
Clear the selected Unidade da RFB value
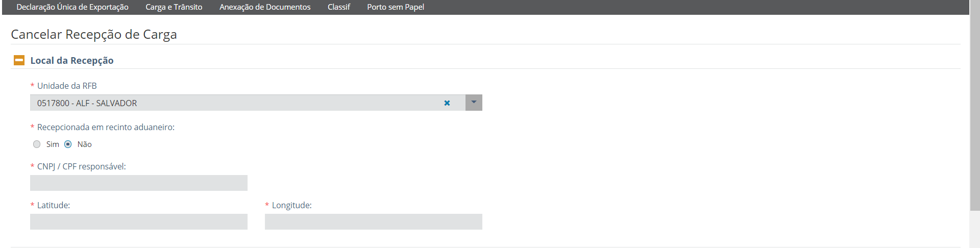[447, 103]
